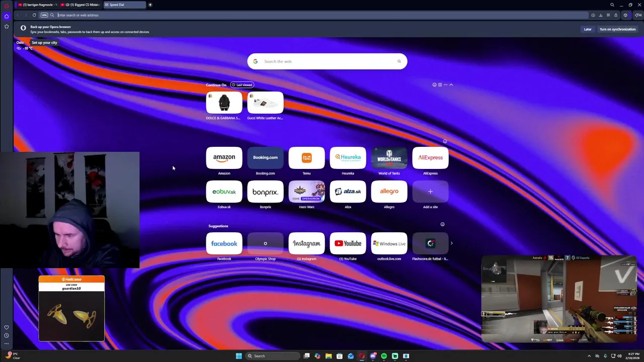Open File Explorer from taskbar
Screen dimensions: 644x362
(329, 356)
